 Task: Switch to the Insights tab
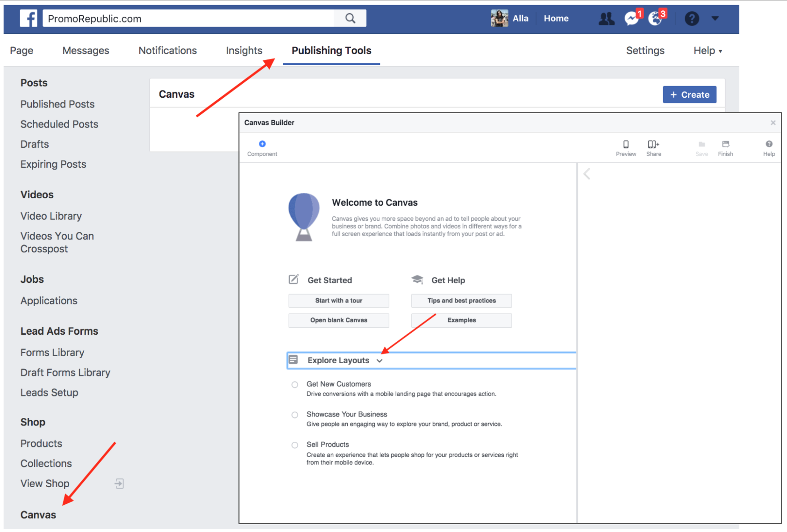(244, 50)
